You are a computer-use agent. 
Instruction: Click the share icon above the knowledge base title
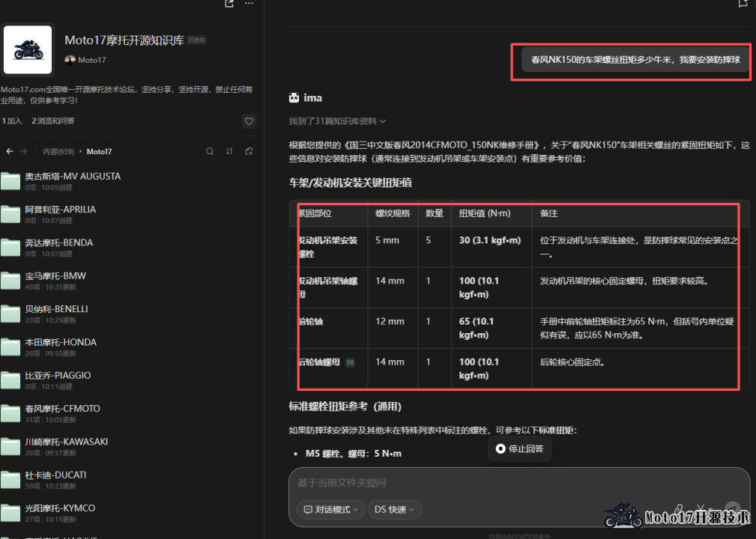(229, 4)
